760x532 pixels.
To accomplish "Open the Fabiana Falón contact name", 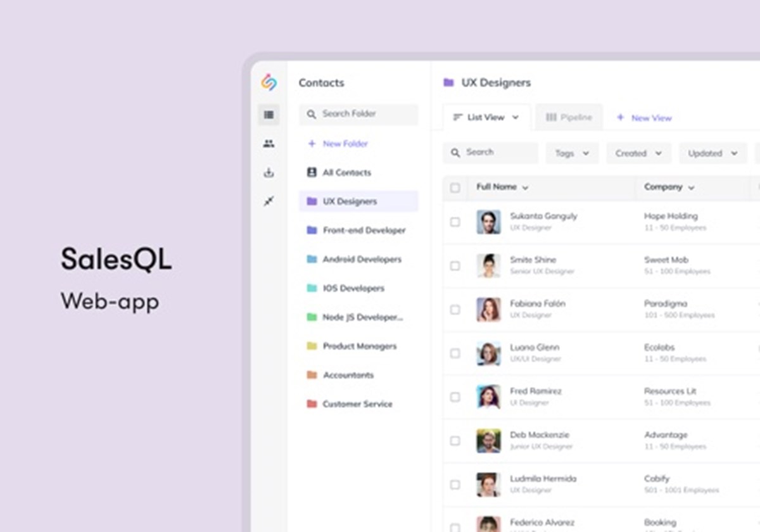I will [538, 303].
